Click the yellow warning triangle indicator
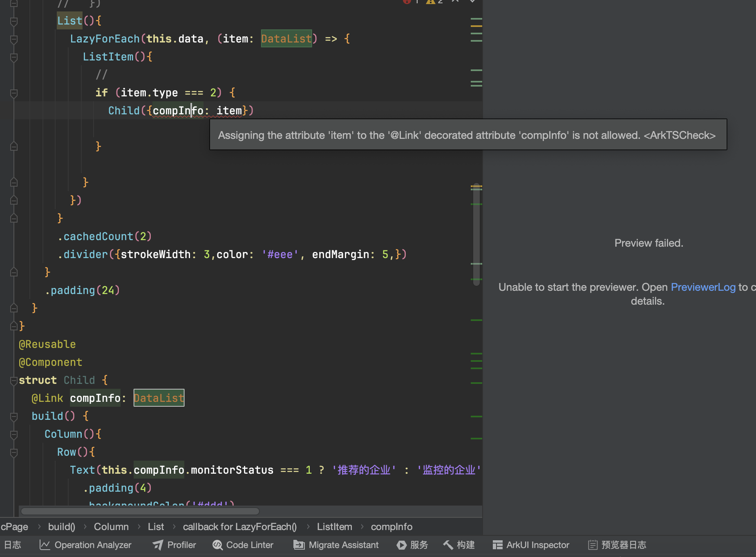This screenshot has width=756, height=557. (x=430, y=2)
